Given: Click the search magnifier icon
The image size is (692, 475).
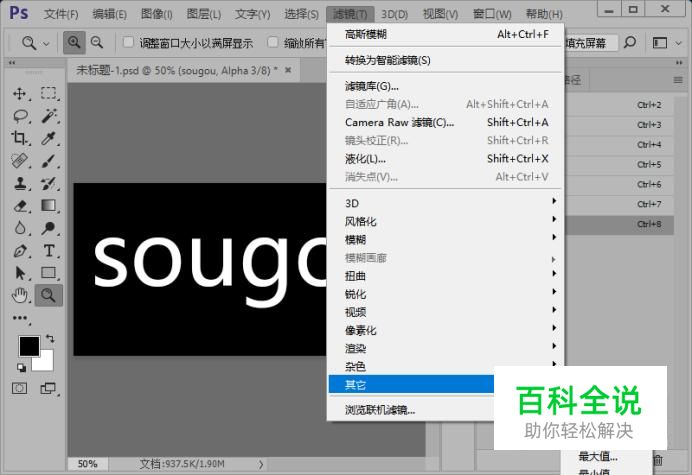Looking at the screenshot, I should coord(630,42).
